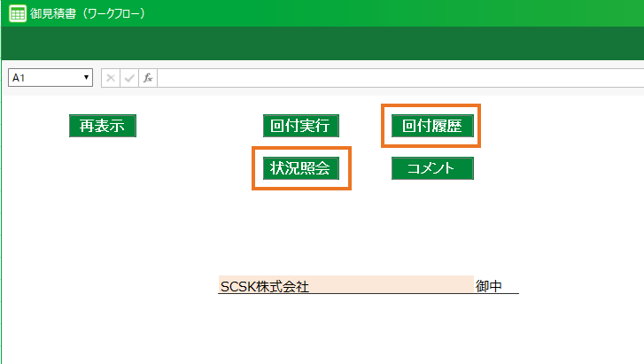Run circulation with 回付実行 button
Image resolution: width=644 pixels, height=364 pixels.
301,126
